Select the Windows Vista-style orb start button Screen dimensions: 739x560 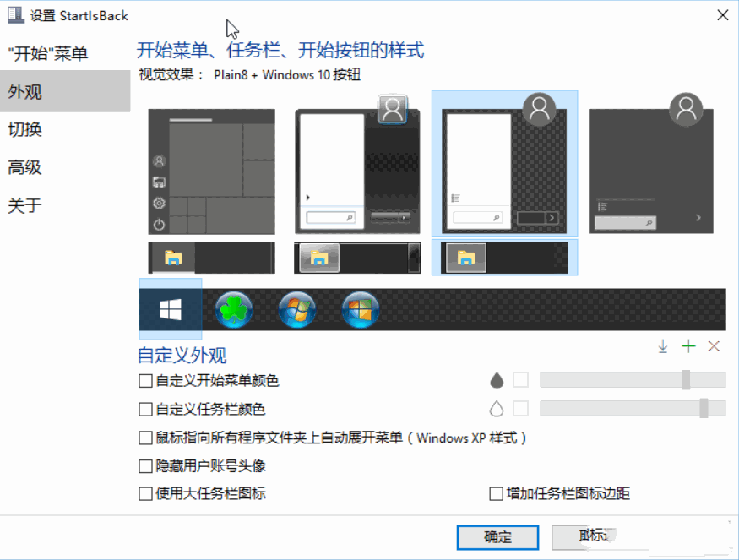click(360, 310)
